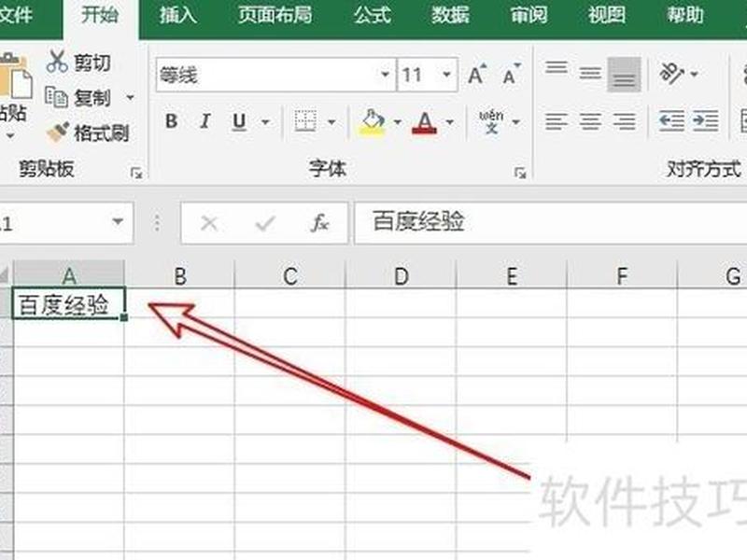Screen dimensions: 747x560
Task: Select column C header
Action: 290,274
